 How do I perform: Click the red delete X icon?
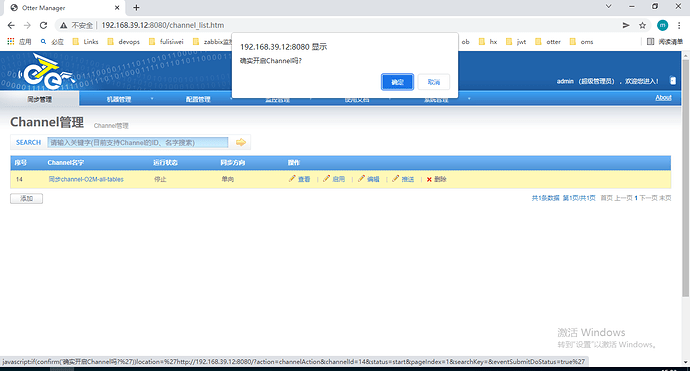tap(429, 180)
